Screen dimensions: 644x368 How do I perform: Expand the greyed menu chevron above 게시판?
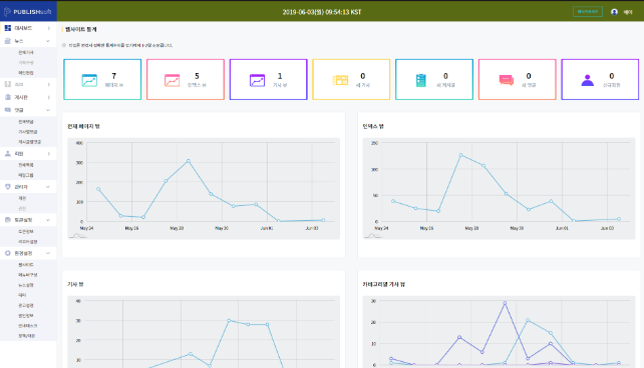[48, 84]
